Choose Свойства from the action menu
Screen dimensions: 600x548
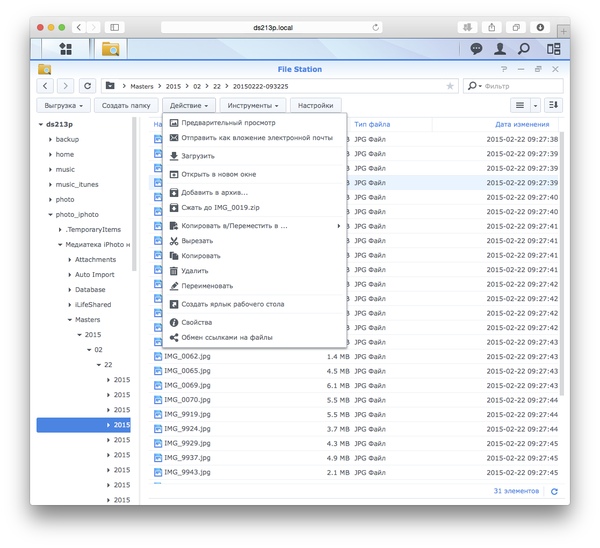click(254, 323)
